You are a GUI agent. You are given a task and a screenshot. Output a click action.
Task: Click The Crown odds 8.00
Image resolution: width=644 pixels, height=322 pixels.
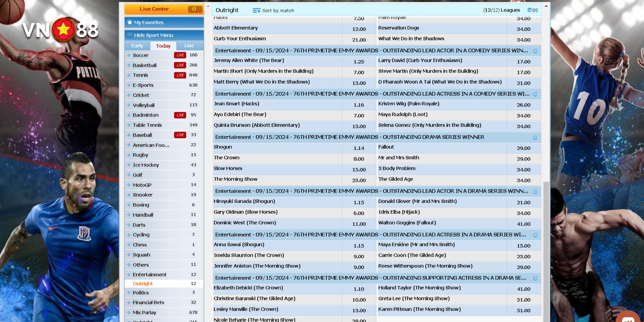click(x=359, y=159)
